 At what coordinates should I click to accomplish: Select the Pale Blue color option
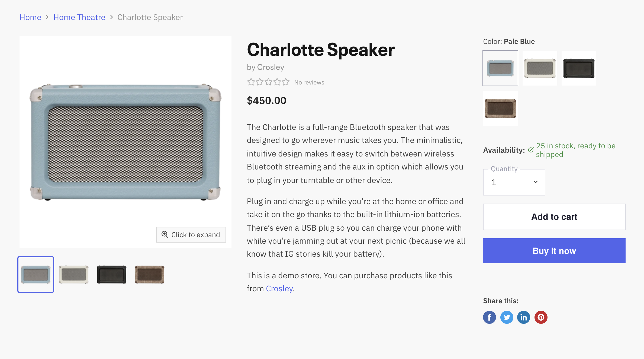(500, 68)
